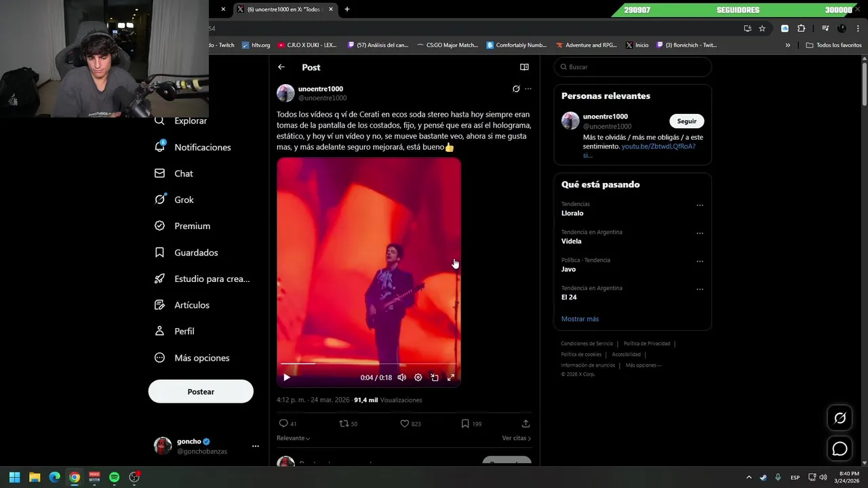The width and height of the screenshot is (868, 488).
Task: Open the floating messages chat button
Action: pos(840,449)
